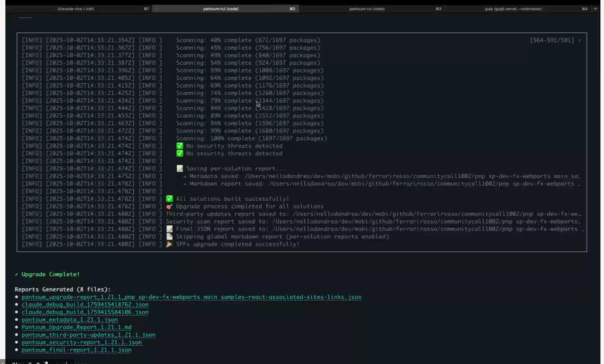This screenshot has height=364, width=604.
Task: Click the page emoji before 'Skipping global markdown report'
Action: (169, 237)
